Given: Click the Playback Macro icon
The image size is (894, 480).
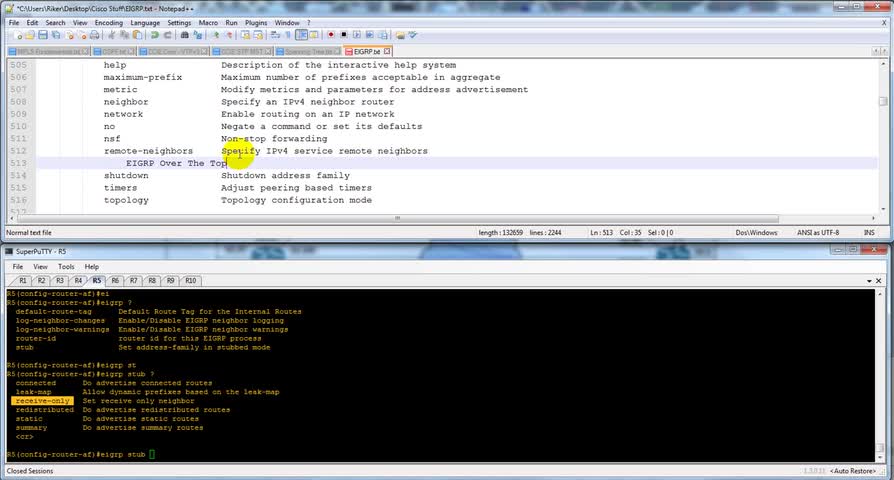Looking at the screenshot, I should point(357,35).
